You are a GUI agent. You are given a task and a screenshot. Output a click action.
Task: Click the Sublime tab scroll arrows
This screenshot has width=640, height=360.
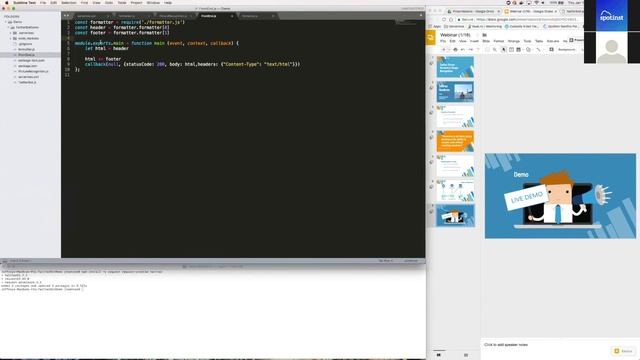pos(66,16)
